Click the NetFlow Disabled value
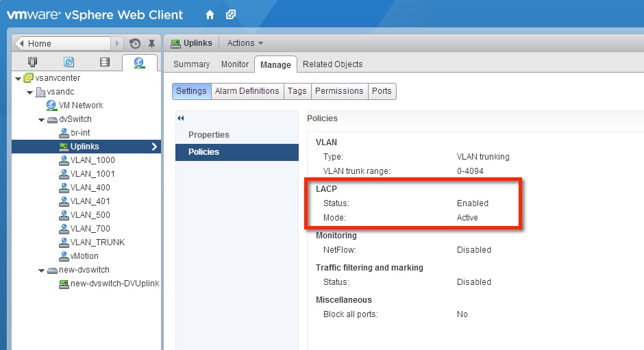 [x=474, y=250]
